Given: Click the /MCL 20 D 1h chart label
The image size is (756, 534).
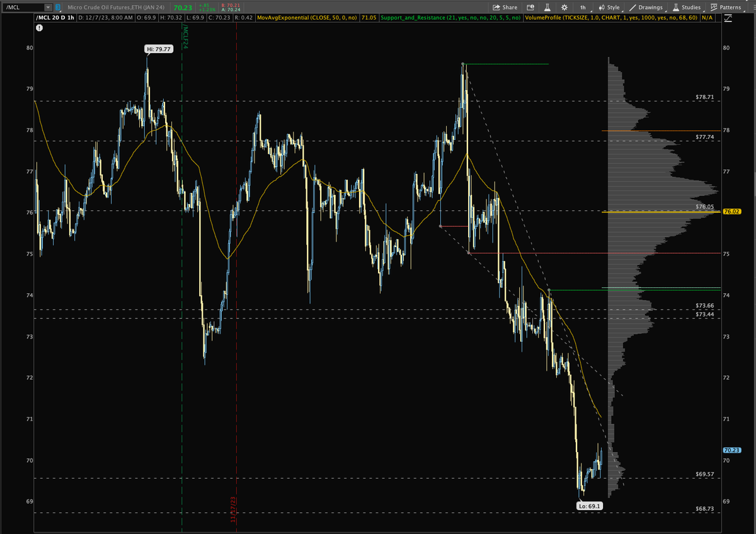Looking at the screenshot, I should coord(55,18).
